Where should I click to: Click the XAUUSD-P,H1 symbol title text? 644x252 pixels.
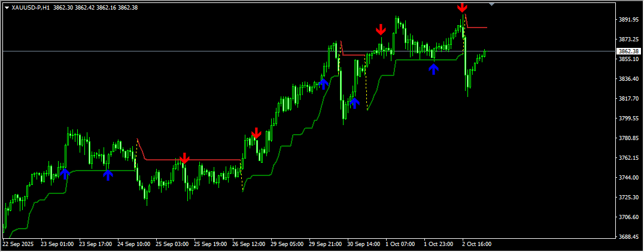[x=31, y=8]
